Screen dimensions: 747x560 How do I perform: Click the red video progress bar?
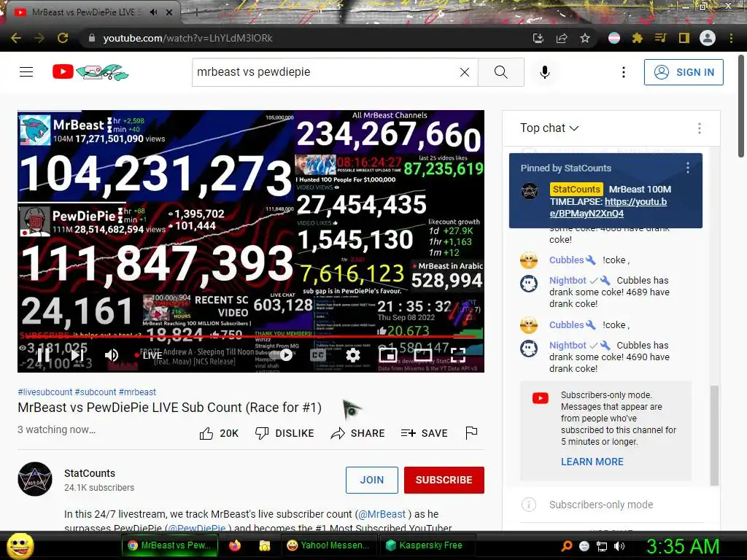(248, 337)
